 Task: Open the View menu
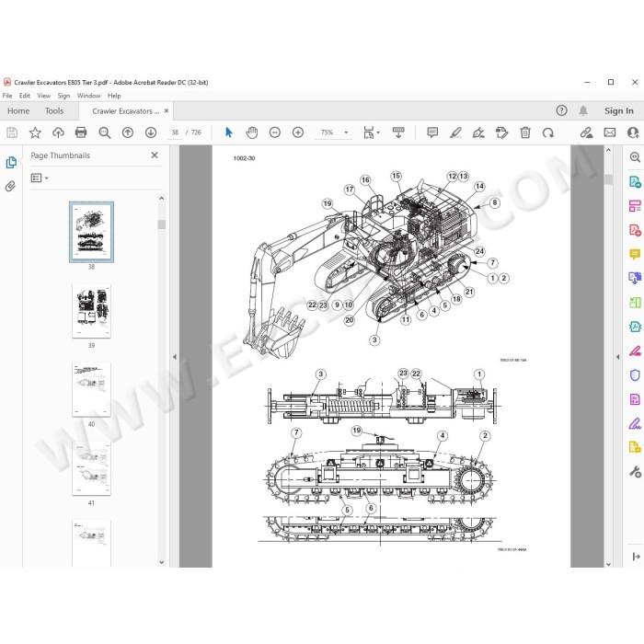click(44, 96)
